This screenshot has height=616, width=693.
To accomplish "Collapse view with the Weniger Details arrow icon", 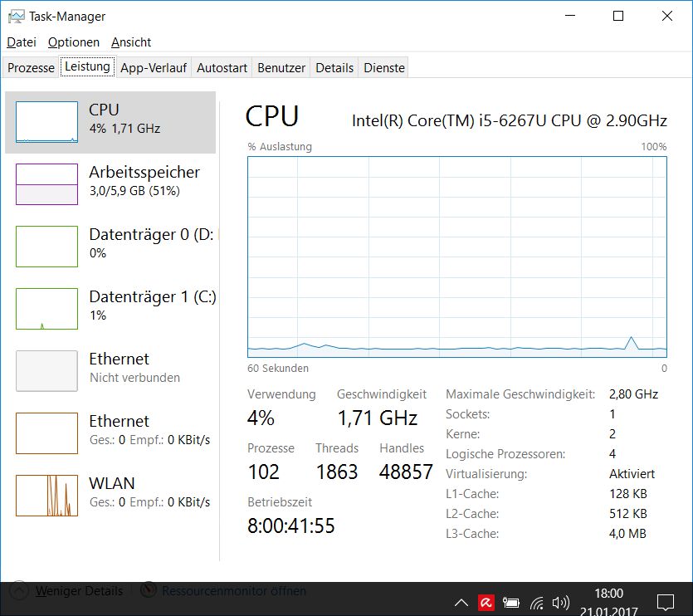I will pos(18,590).
